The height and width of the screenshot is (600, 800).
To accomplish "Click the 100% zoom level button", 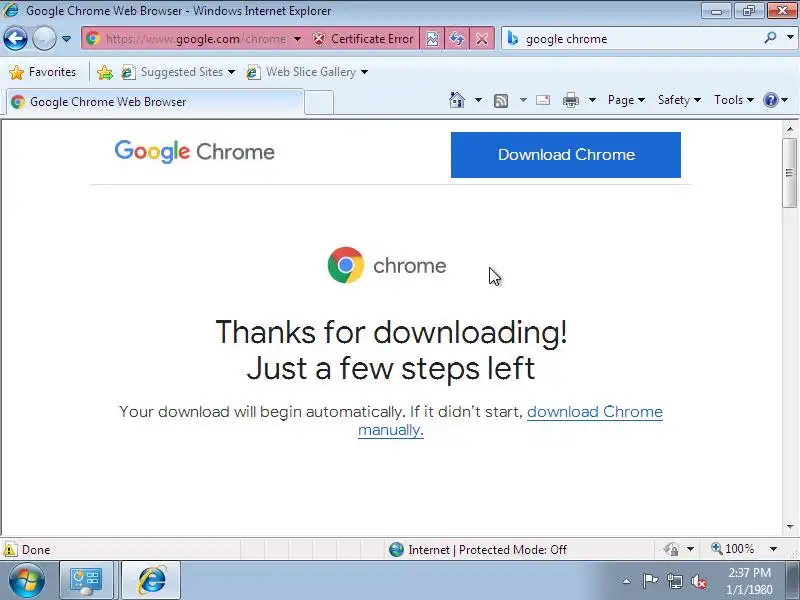I will click(733, 549).
